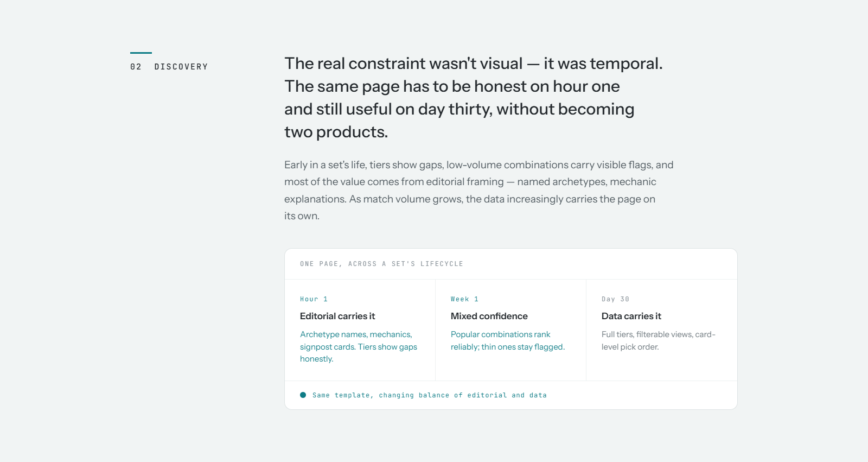Select the 'Editorial carries it' heading
The height and width of the screenshot is (462, 868).
pyautogui.click(x=337, y=316)
